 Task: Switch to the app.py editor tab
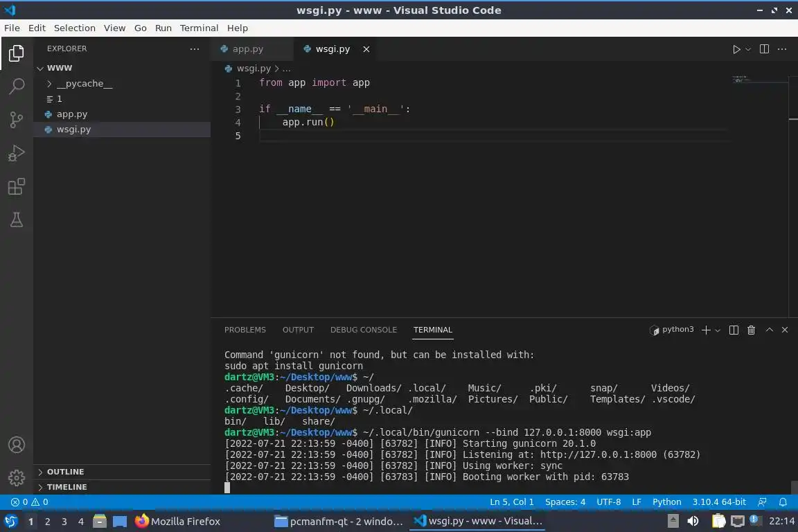coord(252,49)
